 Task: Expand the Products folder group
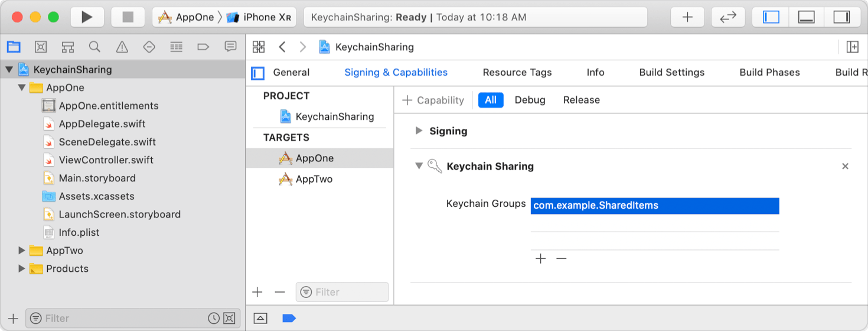tap(22, 268)
